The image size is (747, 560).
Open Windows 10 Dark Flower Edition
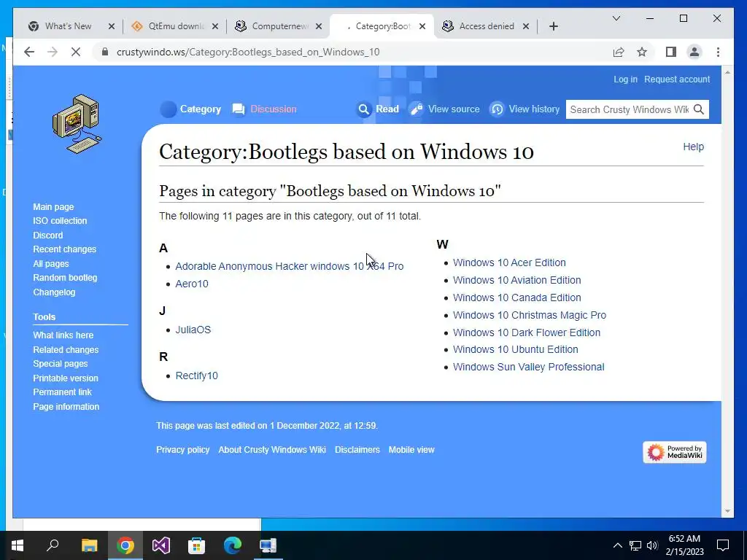(x=527, y=332)
